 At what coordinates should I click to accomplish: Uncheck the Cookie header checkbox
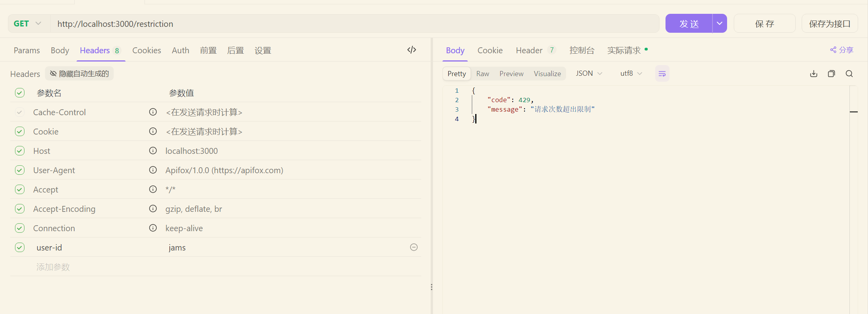(20, 131)
